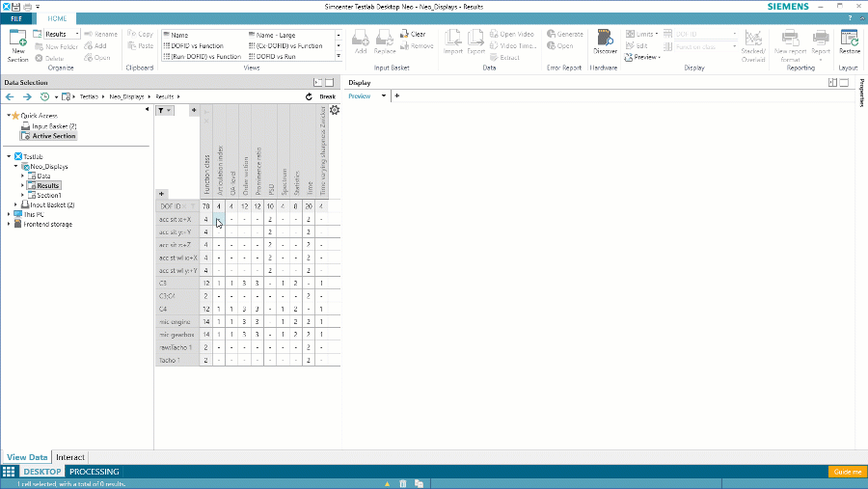This screenshot has height=489, width=868.
Task: Click the Guide me button
Action: pos(846,472)
